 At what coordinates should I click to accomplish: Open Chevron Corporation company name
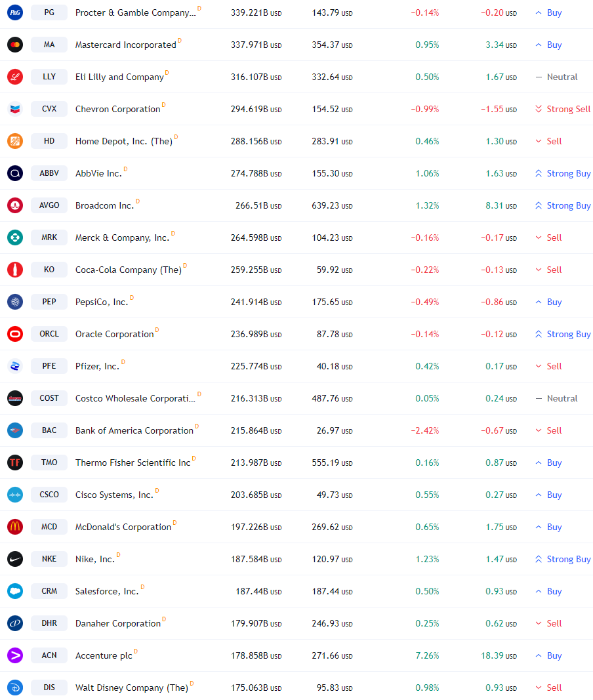point(117,110)
